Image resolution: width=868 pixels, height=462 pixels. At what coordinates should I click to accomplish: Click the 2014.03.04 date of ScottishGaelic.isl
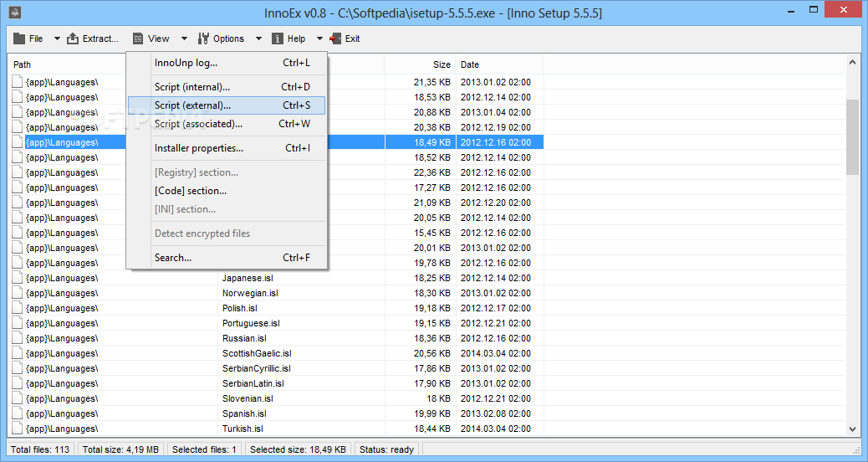coord(495,353)
